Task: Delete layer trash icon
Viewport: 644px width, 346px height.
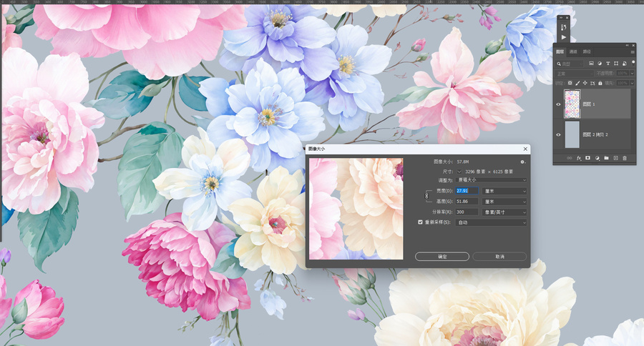Action: [625, 158]
